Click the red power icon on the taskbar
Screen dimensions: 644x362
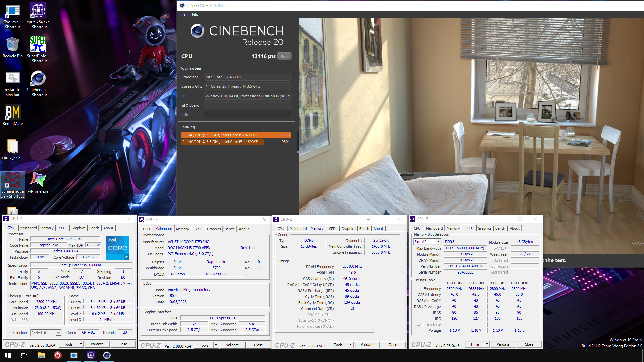click(58, 355)
